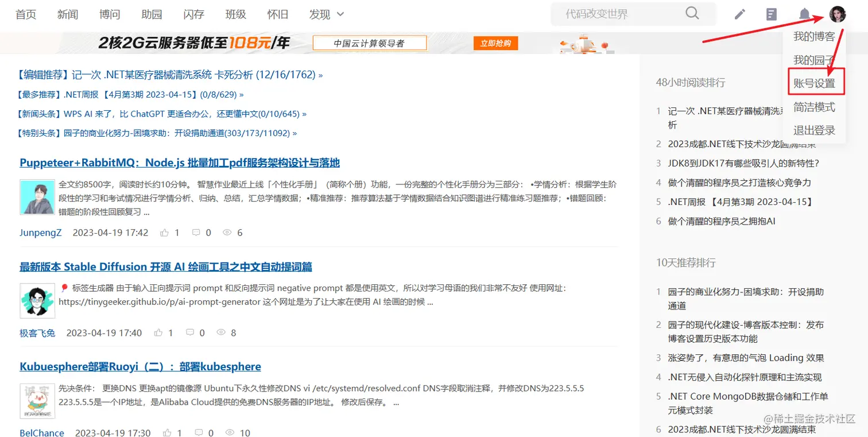Open the Puppeteer+RabbitMQ article link

(180, 163)
